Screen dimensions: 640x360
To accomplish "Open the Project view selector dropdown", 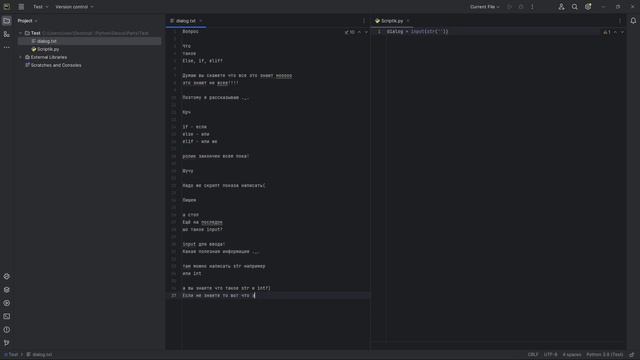I will point(27,21).
